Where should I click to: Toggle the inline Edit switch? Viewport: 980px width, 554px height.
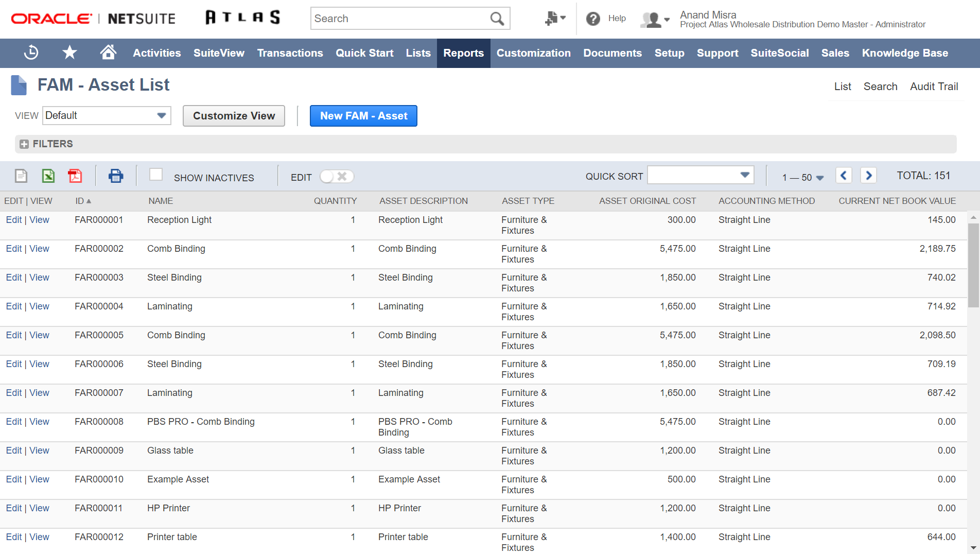(337, 177)
